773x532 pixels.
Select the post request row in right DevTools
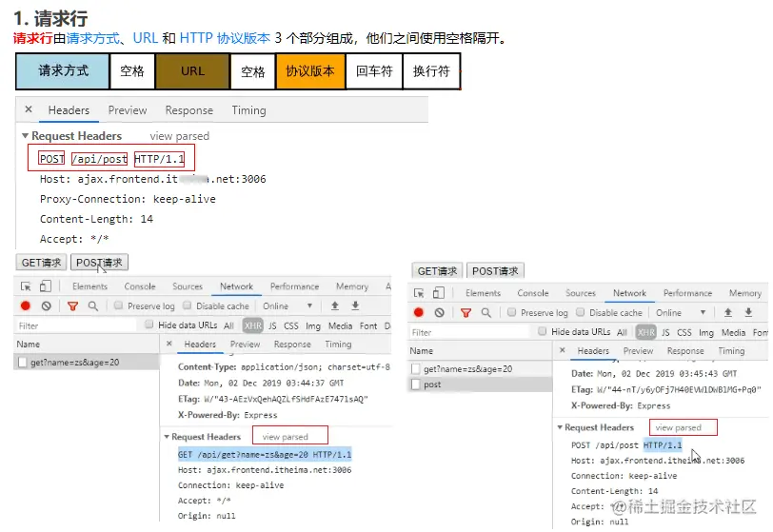coord(480,384)
